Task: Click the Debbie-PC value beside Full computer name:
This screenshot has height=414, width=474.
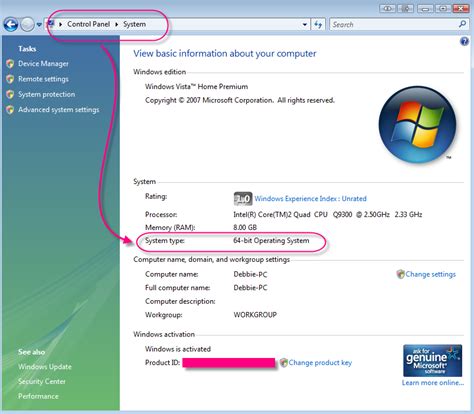Action: pyautogui.click(x=250, y=288)
